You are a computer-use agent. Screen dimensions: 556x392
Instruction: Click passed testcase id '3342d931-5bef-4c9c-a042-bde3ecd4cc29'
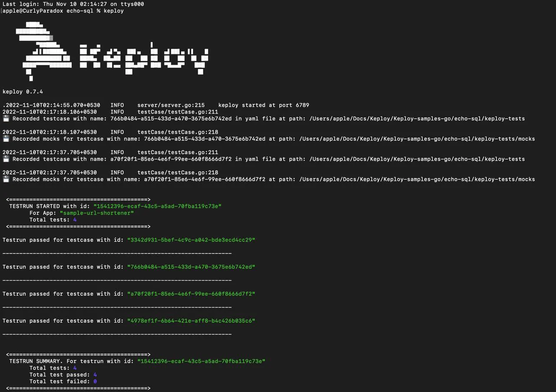(191, 240)
